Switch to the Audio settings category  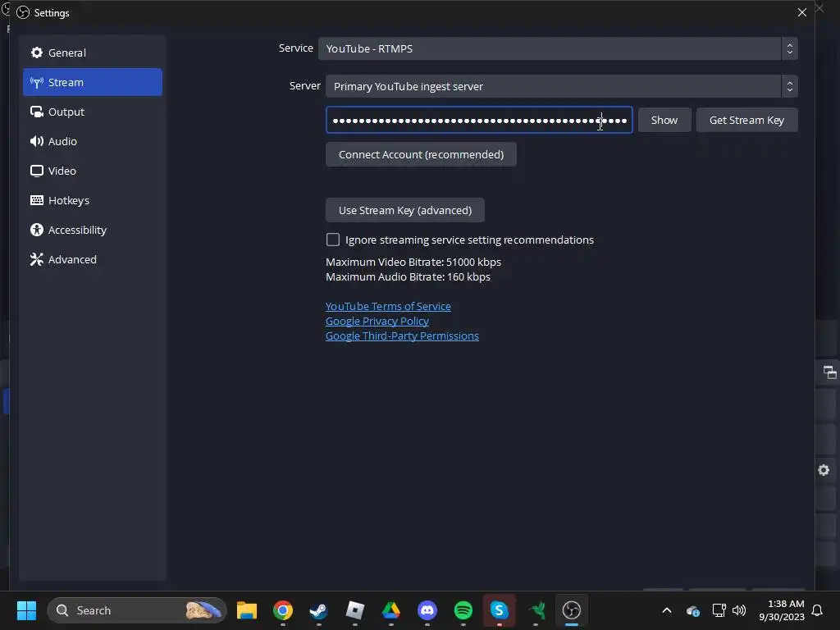[92, 141]
